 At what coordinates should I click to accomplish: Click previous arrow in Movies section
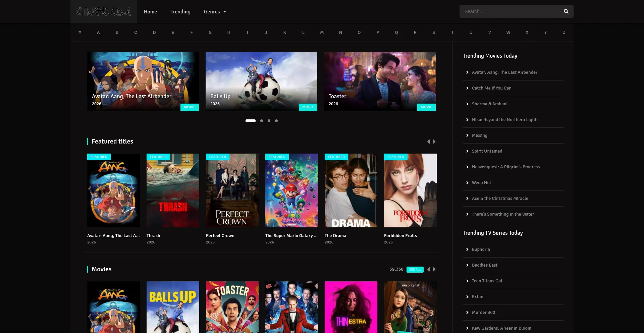click(x=428, y=269)
